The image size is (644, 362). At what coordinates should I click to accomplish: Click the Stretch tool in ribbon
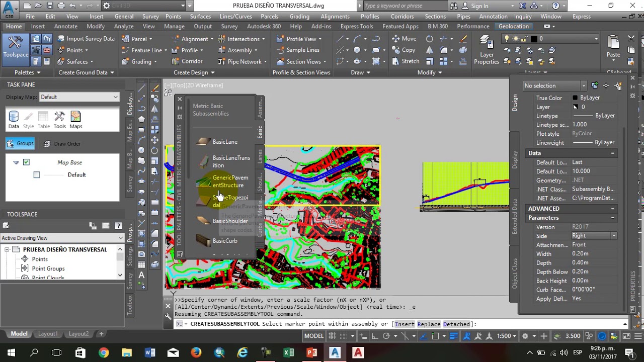point(406,61)
